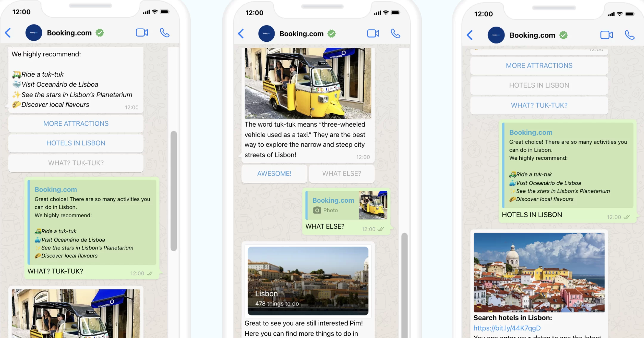Tap the Booking.com contact name in right phone
The height and width of the screenshot is (338, 644).
point(532,35)
